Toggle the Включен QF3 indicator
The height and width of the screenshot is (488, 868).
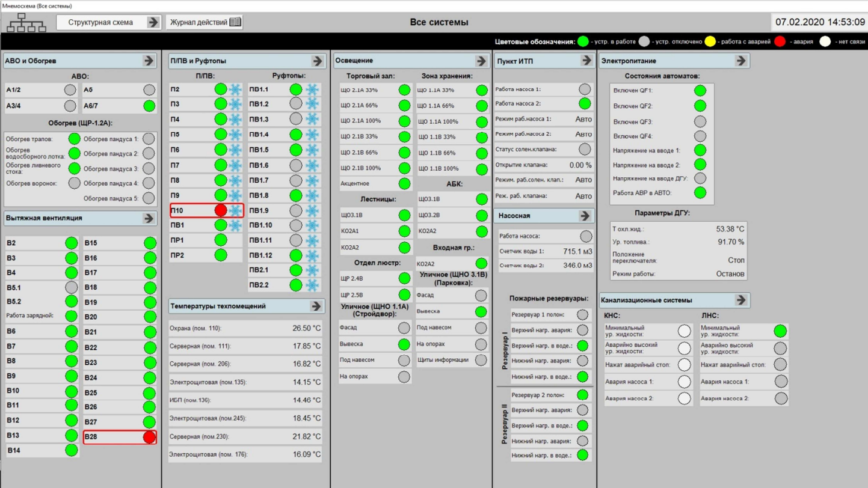(x=700, y=121)
